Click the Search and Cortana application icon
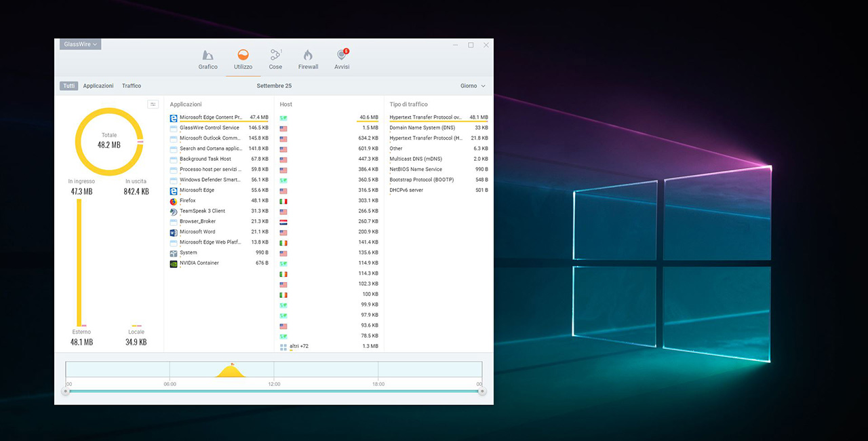This screenshot has height=441, width=868. click(x=174, y=149)
